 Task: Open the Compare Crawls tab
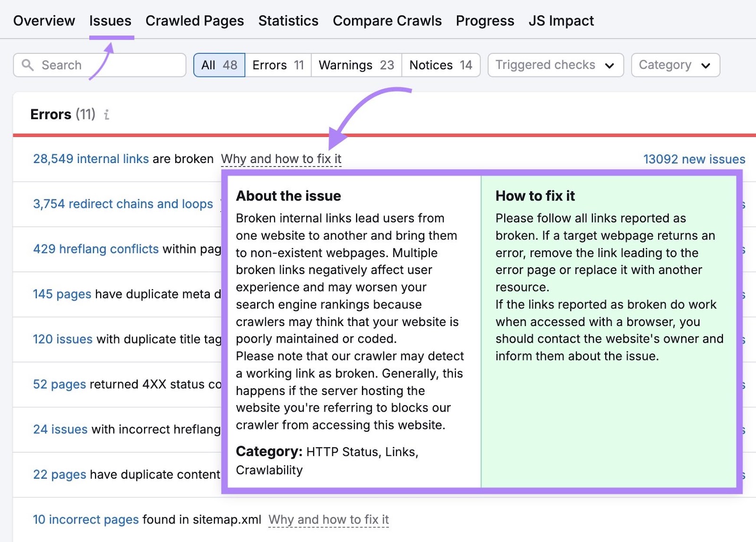[x=387, y=20]
